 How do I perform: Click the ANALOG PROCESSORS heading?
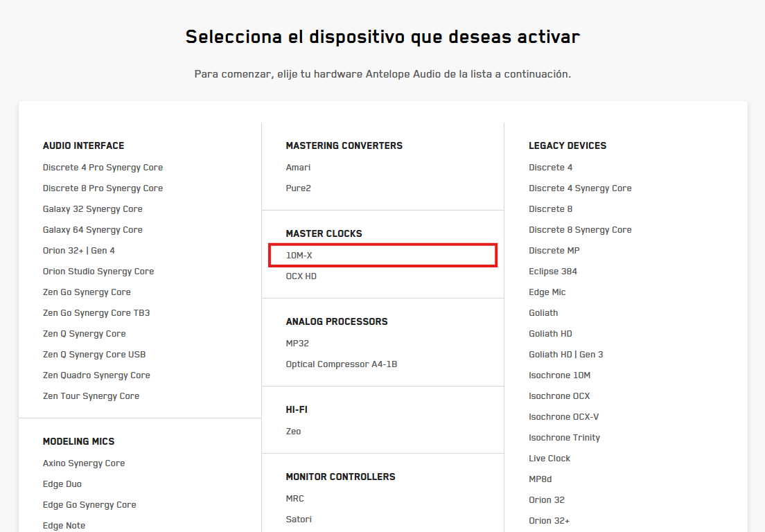337,322
